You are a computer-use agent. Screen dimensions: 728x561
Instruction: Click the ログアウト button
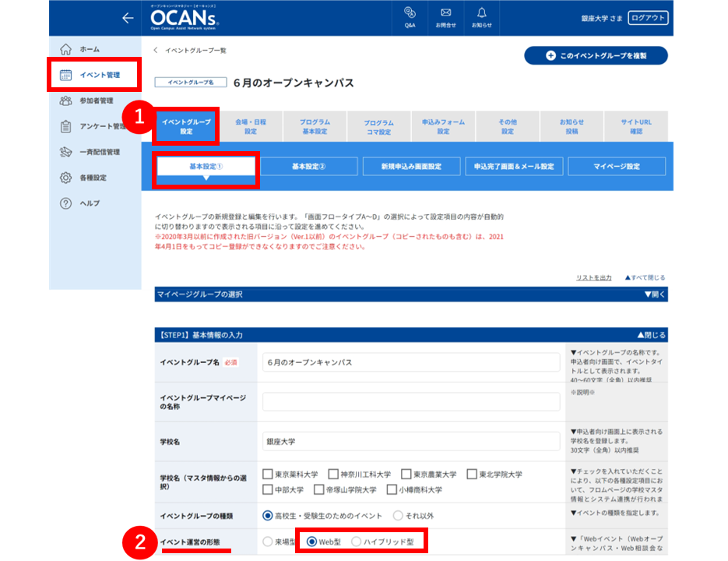click(x=648, y=18)
